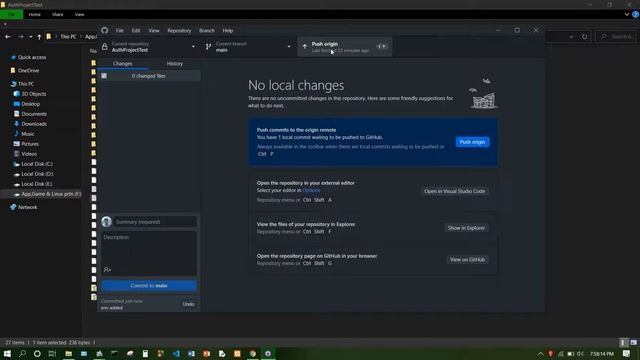Open the Options link
The height and width of the screenshot is (360, 640).
311,190
